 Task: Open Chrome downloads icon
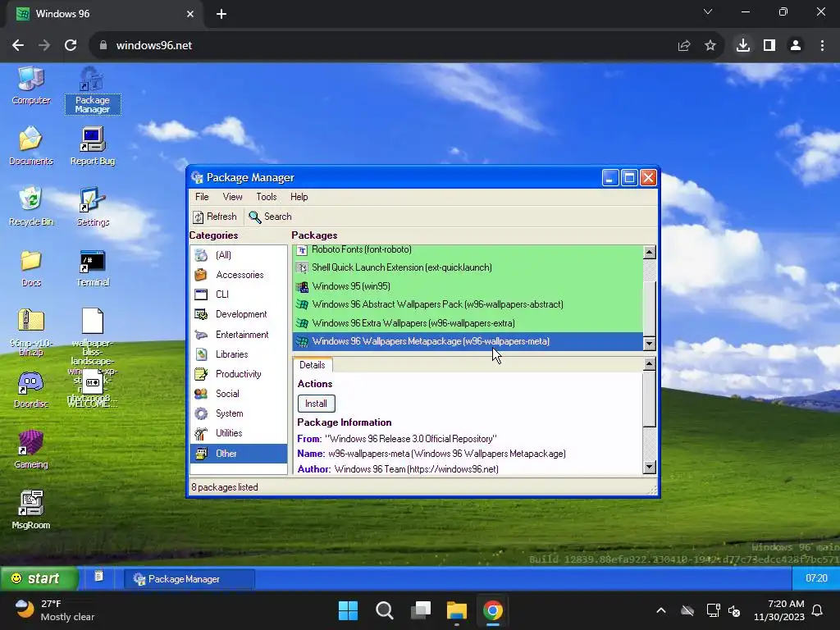pyautogui.click(x=742, y=46)
